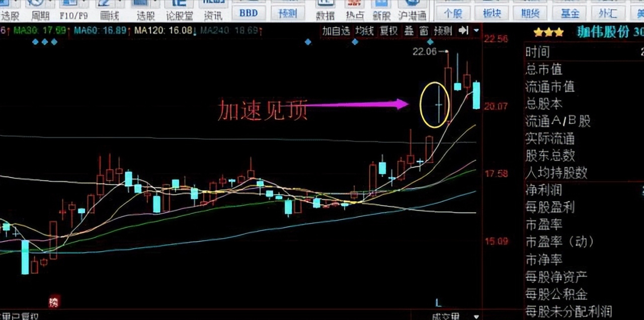644x320 pixels.
Task: Open the 新股 new stocks tool
Action: [382, 10]
